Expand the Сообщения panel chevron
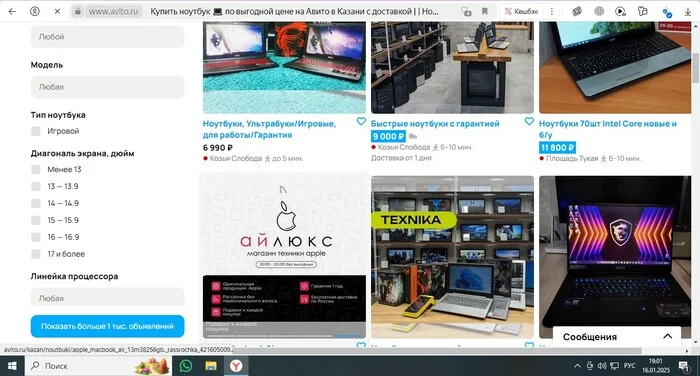 pyautogui.click(x=667, y=336)
